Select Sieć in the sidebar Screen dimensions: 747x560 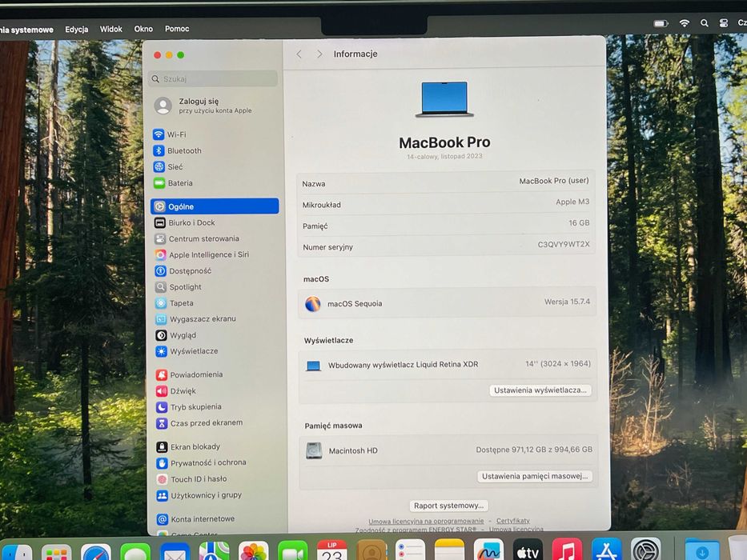tap(167, 166)
